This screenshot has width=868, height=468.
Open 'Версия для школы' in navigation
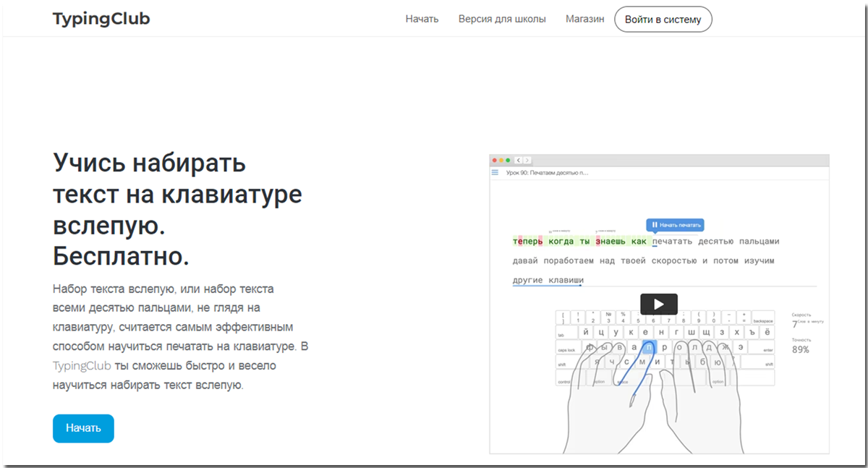pyautogui.click(x=502, y=20)
